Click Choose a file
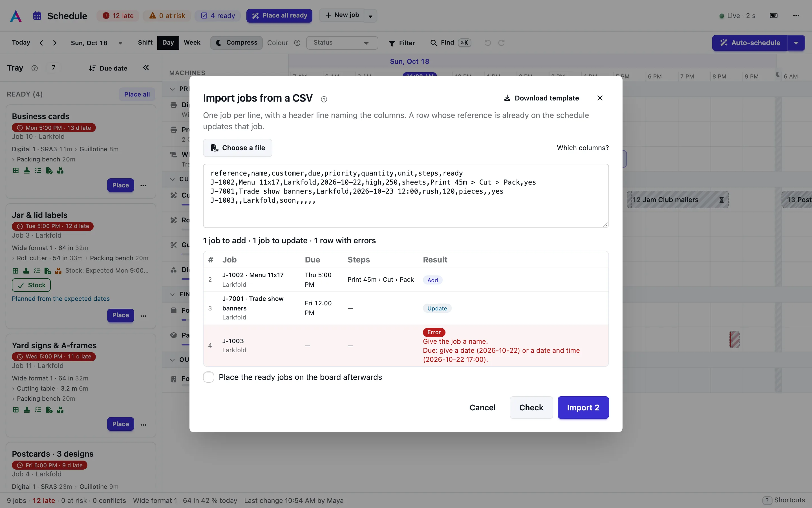812x508 pixels. coord(238,148)
